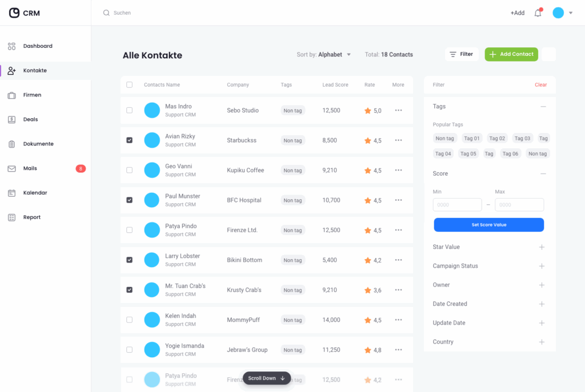Open Report from the sidebar menu

pos(32,217)
